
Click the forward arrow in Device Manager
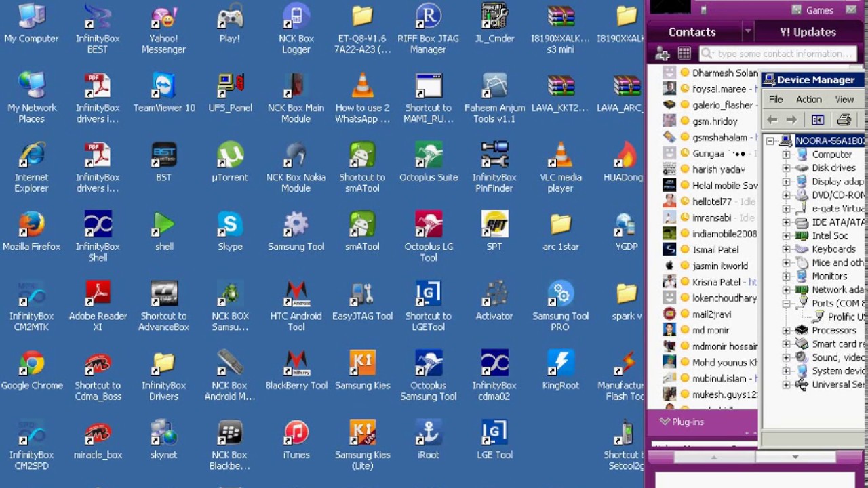[791, 120]
